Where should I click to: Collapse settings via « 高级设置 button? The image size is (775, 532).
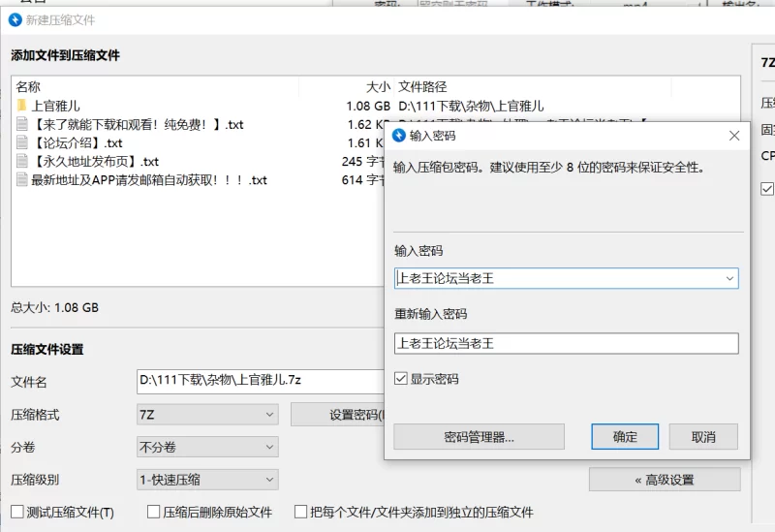click(665, 480)
